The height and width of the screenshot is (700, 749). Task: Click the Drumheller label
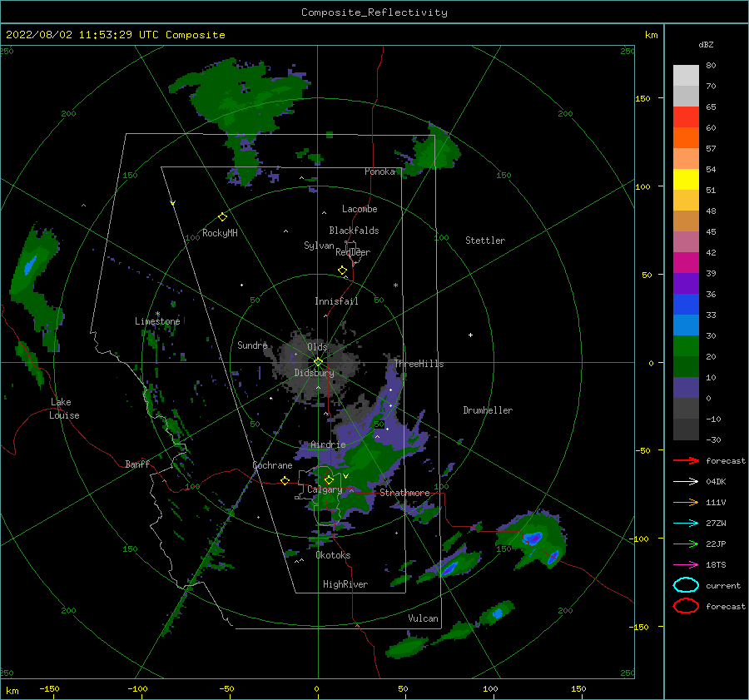[x=488, y=410]
